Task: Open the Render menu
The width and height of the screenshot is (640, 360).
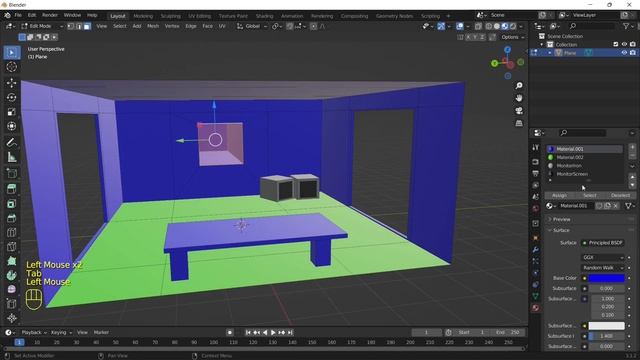Action: point(50,16)
